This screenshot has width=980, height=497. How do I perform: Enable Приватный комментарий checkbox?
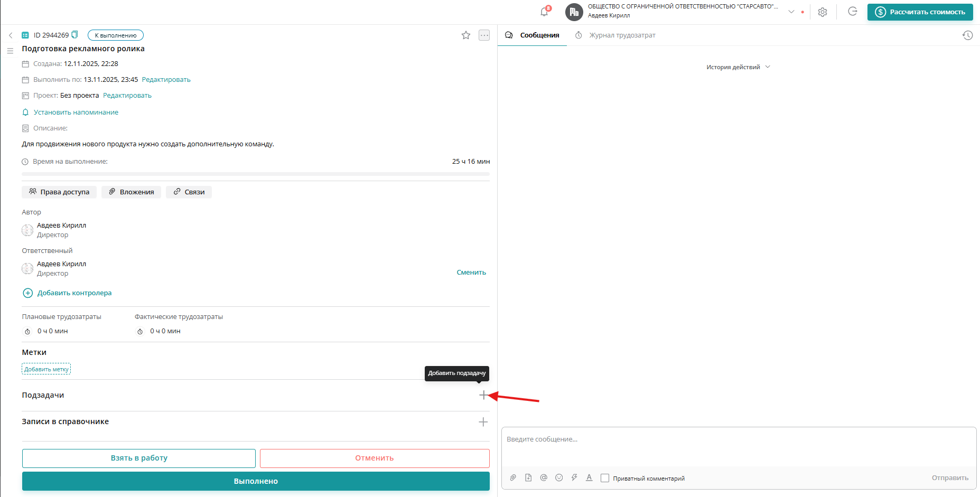click(x=605, y=479)
